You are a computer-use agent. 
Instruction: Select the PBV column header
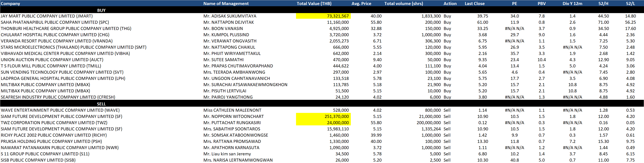pyautogui.click(x=541, y=3)
